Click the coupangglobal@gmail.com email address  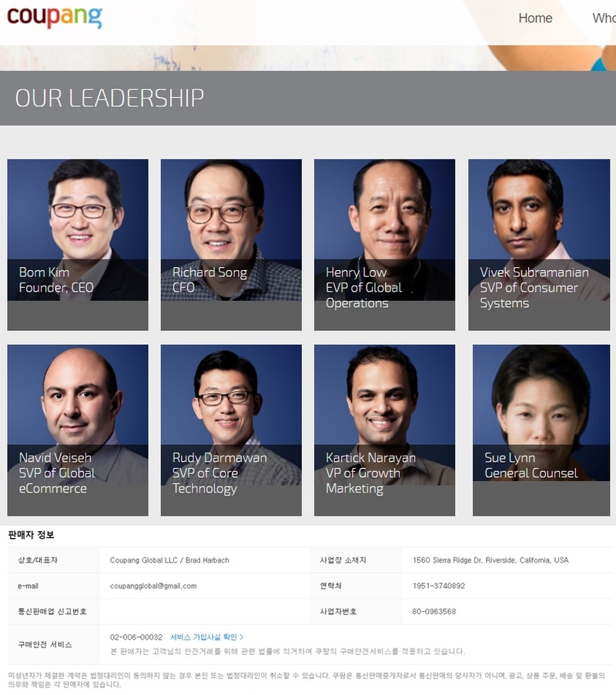point(153,586)
